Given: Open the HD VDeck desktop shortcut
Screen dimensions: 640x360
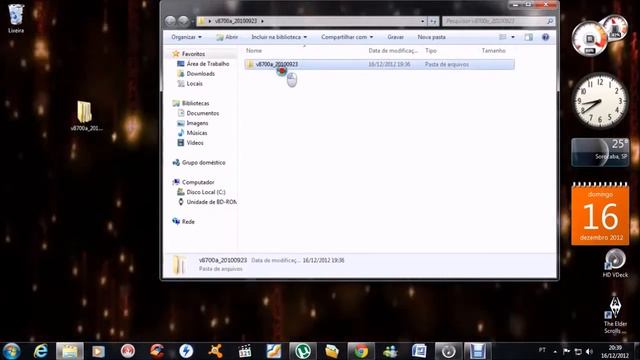Looking at the screenshot, I should tap(615, 264).
